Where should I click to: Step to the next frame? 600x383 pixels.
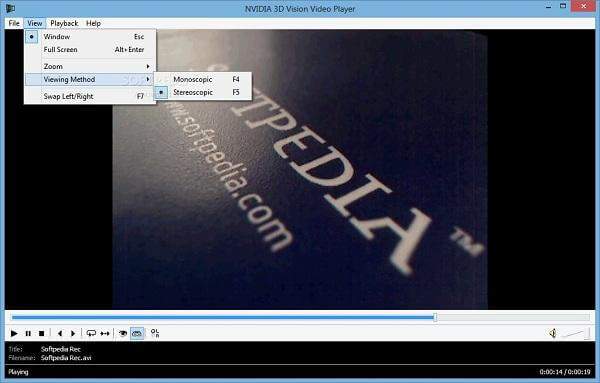click(x=73, y=334)
